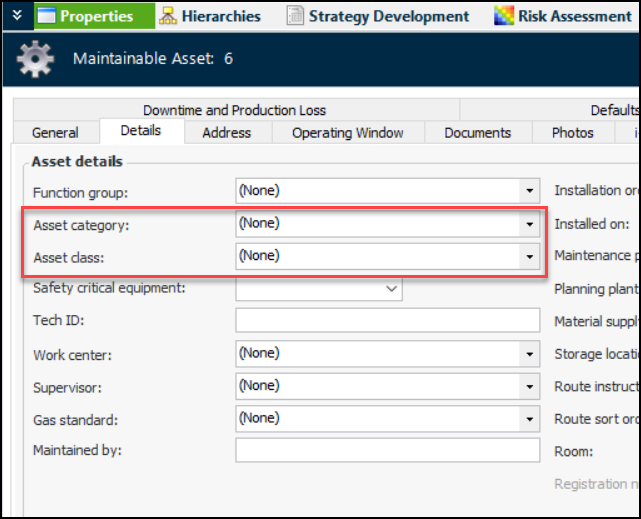The height and width of the screenshot is (519, 641).
Task: Click the Hierarchies tree icon
Action: click(167, 16)
